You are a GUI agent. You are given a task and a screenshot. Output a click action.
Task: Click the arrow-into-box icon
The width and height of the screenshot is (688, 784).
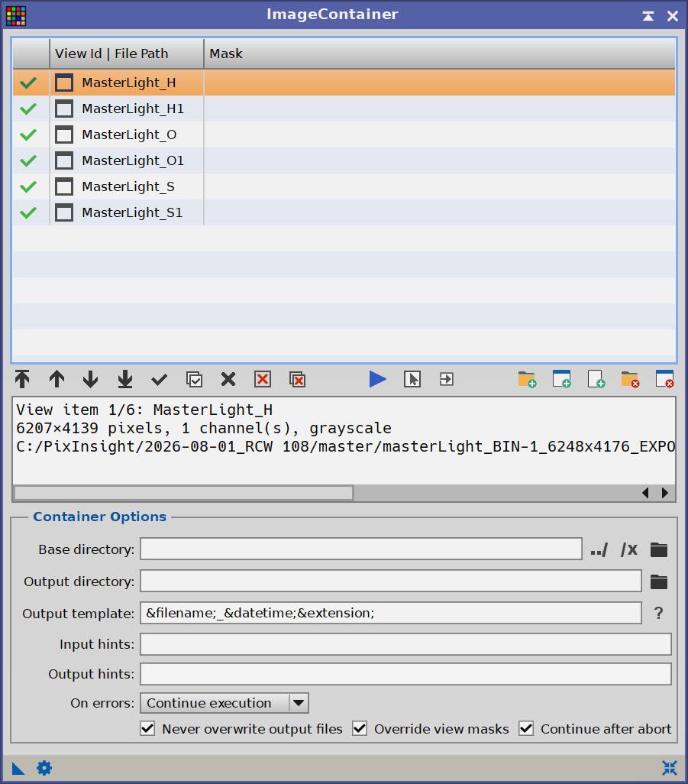click(447, 380)
